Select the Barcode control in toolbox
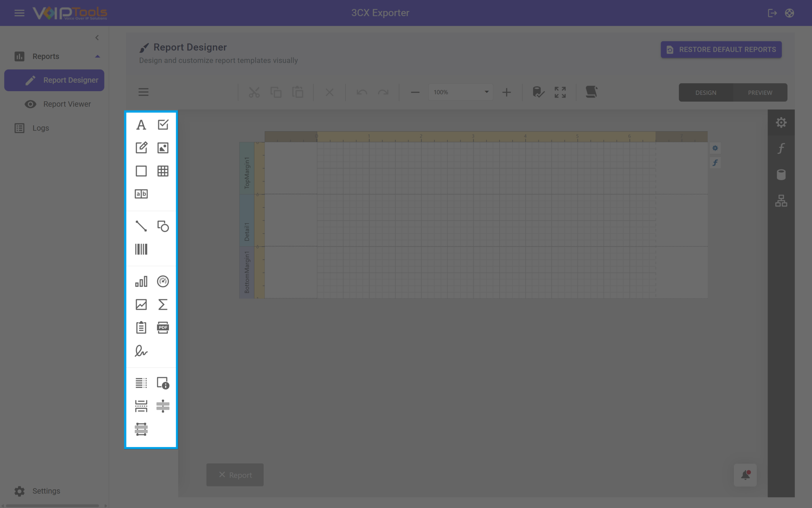The image size is (812, 508). tap(141, 249)
